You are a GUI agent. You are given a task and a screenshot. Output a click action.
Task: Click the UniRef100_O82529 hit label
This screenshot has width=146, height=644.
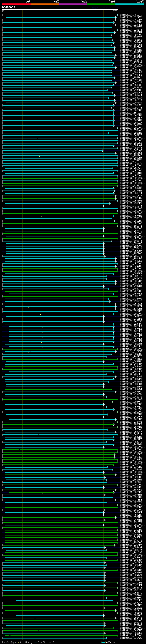131,98
